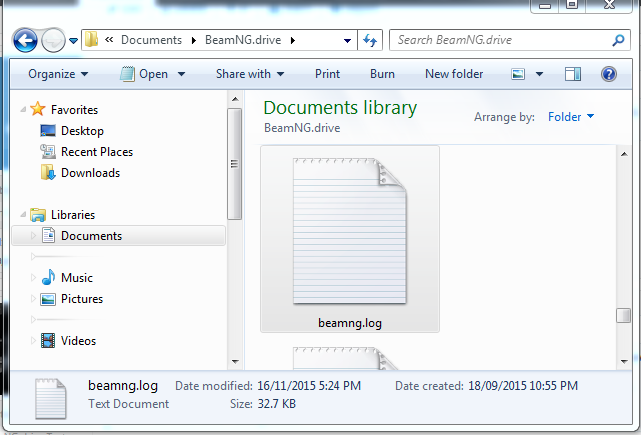Screen dimensions: 641x435
Task: Select Music library
Action: (x=77, y=278)
